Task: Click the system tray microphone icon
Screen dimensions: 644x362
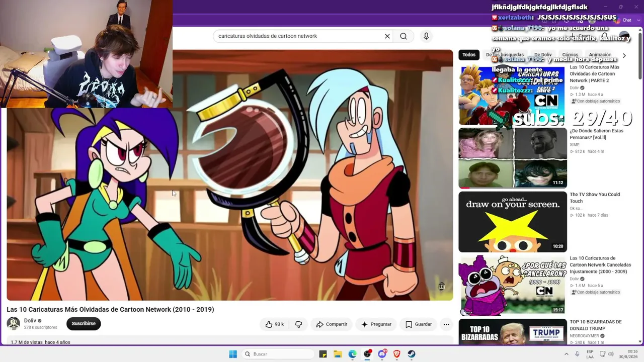Action: tap(578, 354)
